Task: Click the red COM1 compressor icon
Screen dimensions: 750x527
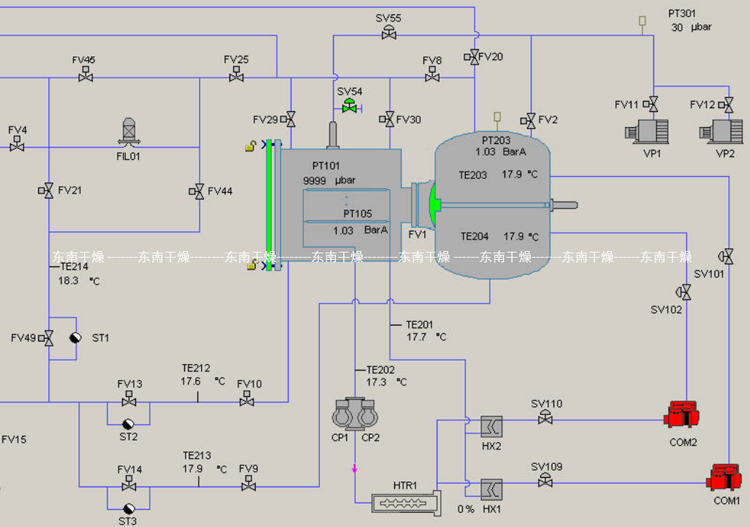Action: tap(724, 476)
